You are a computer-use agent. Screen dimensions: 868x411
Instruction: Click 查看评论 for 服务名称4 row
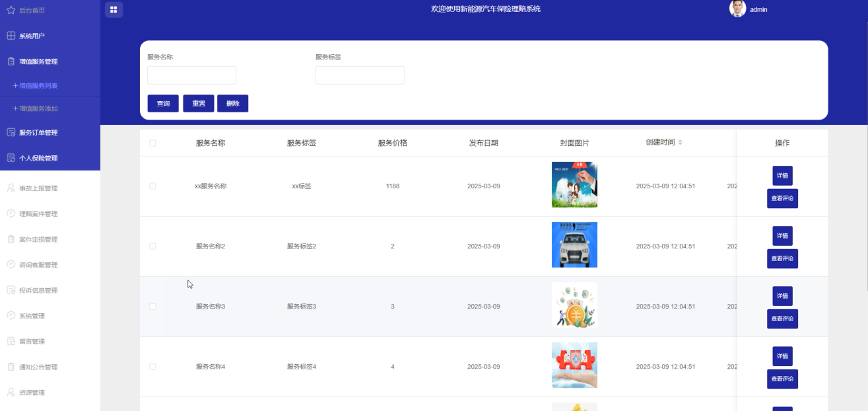(x=782, y=379)
